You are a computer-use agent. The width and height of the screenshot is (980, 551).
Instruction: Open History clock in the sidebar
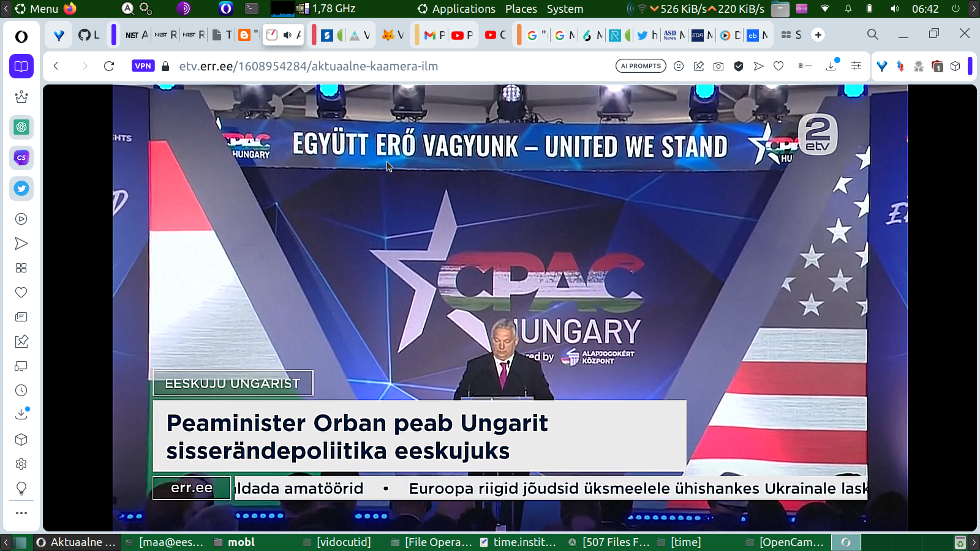click(21, 391)
